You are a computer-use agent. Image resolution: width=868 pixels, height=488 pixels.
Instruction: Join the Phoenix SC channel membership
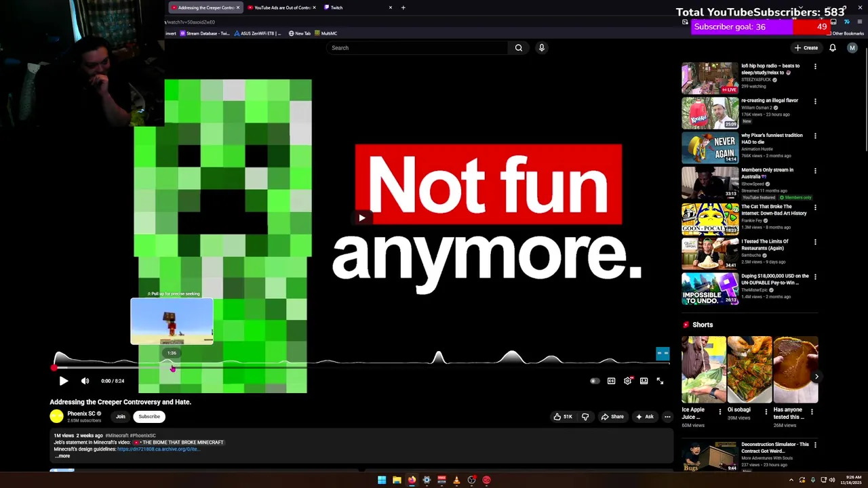click(x=121, y=417)
